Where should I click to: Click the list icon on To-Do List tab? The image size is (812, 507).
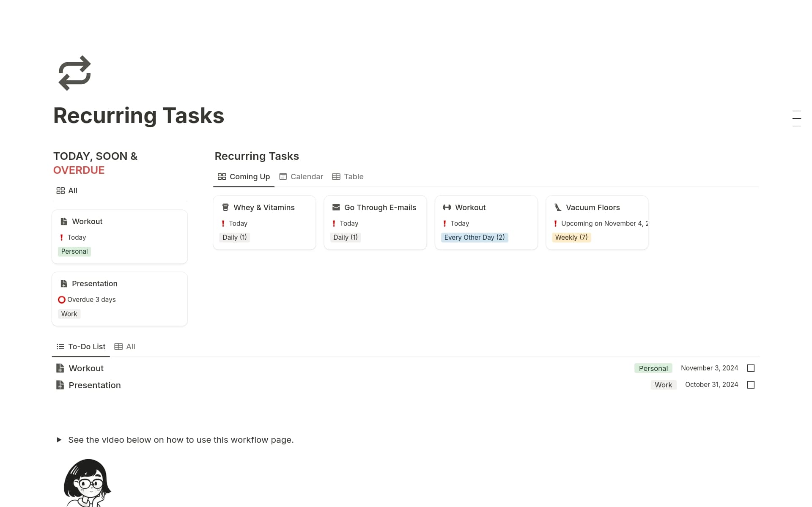(60, 347)
